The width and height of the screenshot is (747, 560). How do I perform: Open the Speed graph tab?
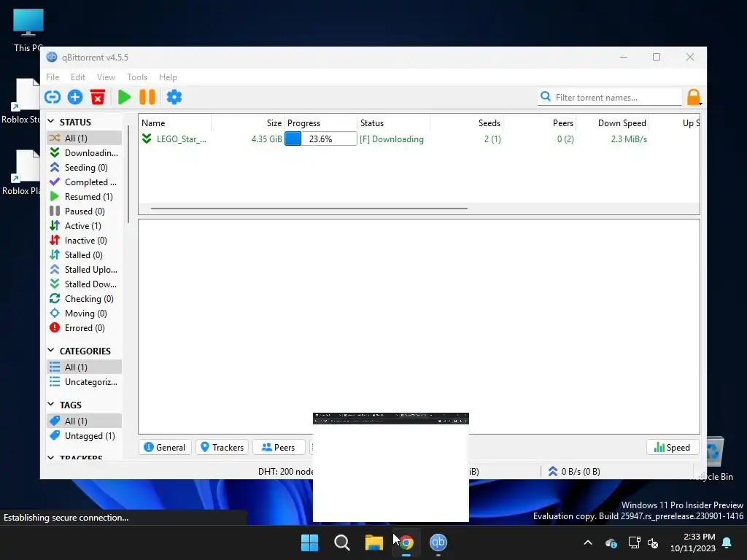pos(672,447)
